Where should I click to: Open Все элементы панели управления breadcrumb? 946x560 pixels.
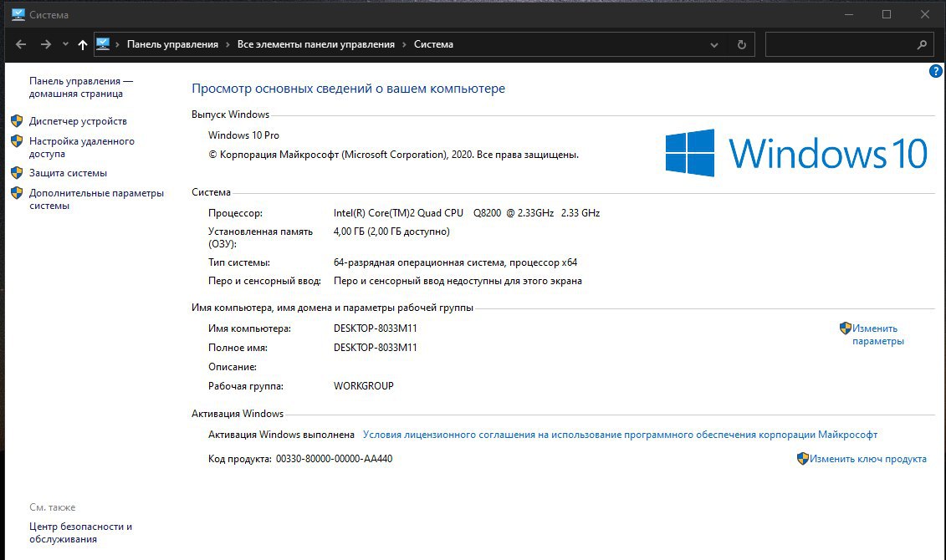(315, 44)
